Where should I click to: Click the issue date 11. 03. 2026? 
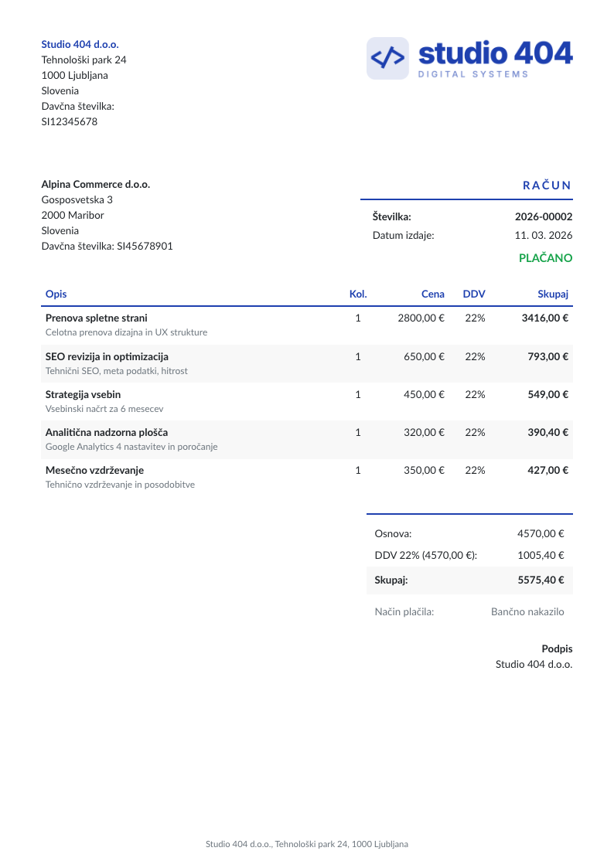544,235
